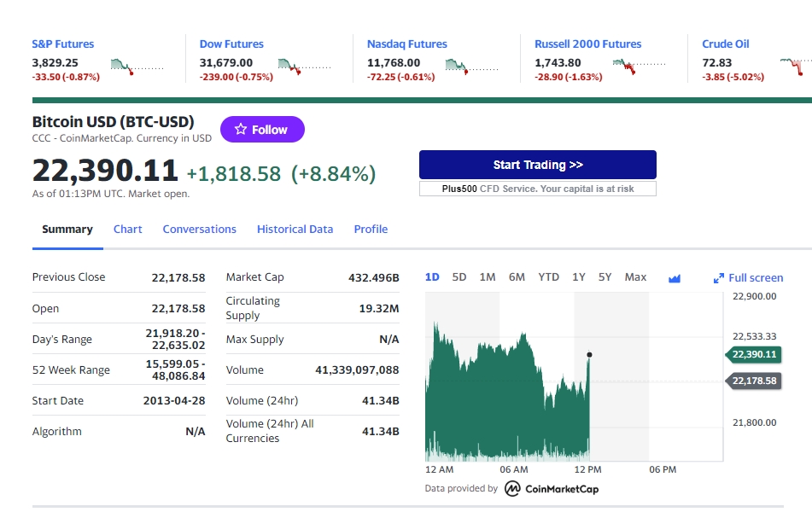Click the Open value 22,178.58

[178, 309]
